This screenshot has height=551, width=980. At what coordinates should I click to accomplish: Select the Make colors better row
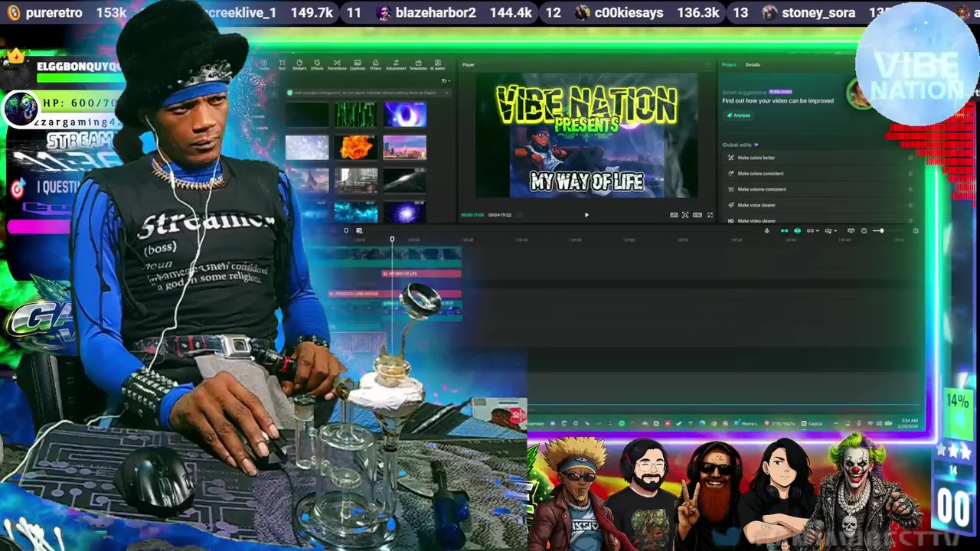818,158
